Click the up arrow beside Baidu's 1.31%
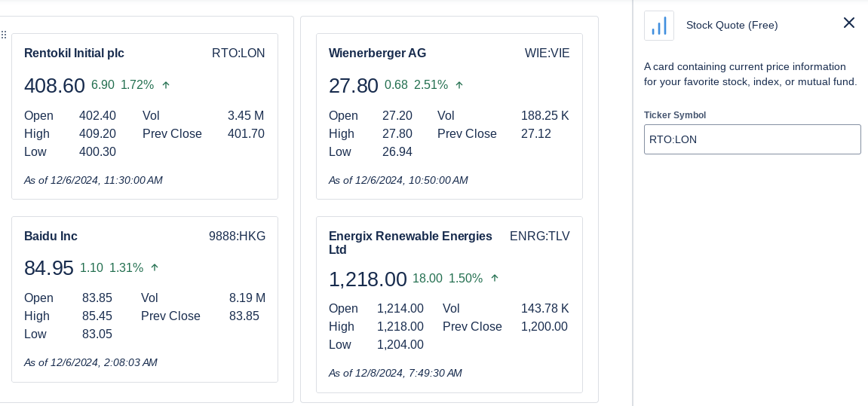Viewport: 868px width, 406px height. coord(155,267)
